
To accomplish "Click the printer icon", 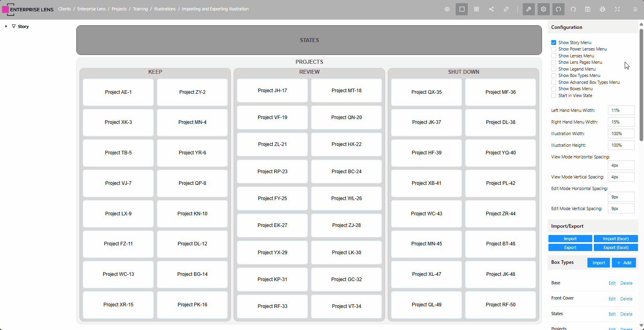I will (x=603, y=9).
